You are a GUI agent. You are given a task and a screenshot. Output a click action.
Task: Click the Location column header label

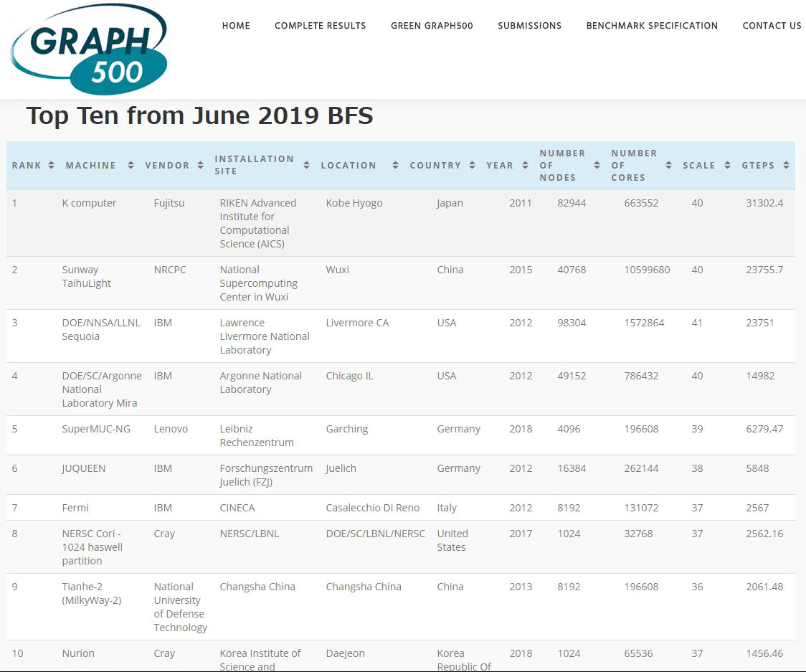[349, 165]
